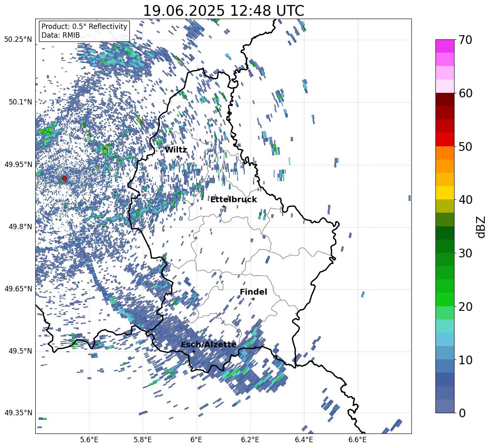Click the 50.1°N latitude label
491x448 pixels.
20,102
